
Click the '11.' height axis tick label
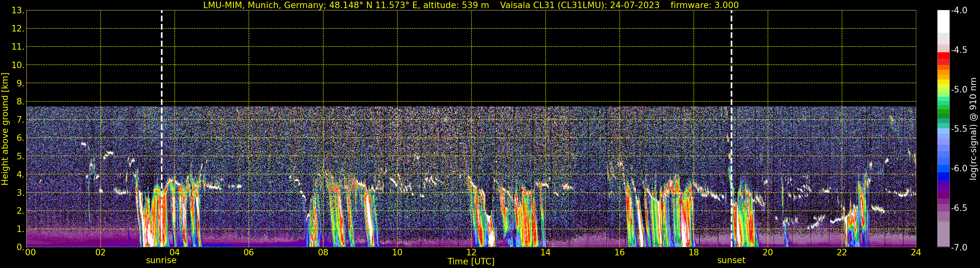click(x=18, y=47)
